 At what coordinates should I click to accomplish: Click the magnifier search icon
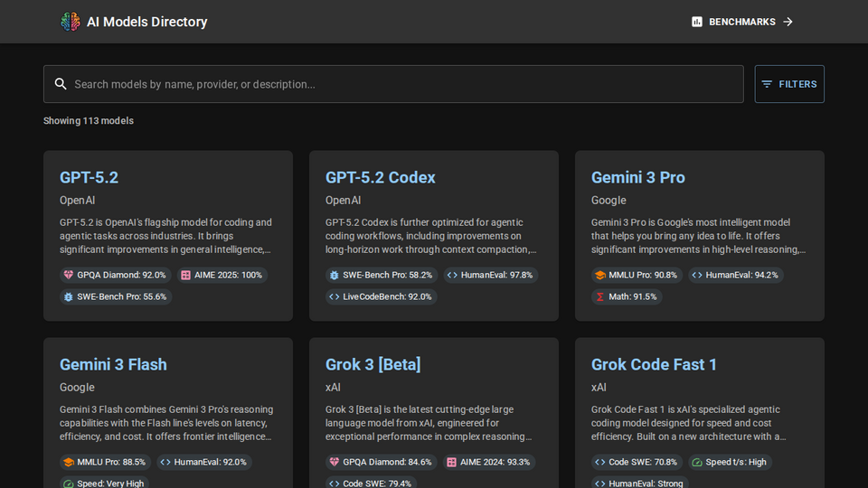(61, 84)
